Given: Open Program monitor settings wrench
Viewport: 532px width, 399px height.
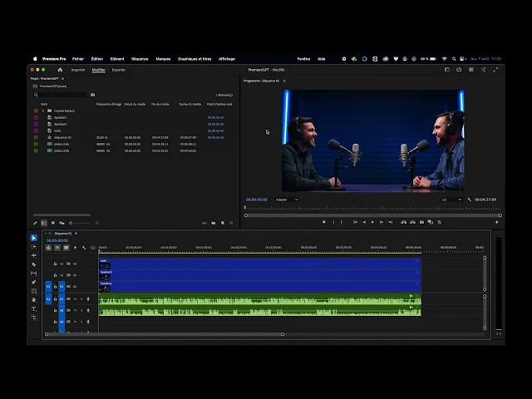Looking at the screenshot, I should click(x=469, y=199).
